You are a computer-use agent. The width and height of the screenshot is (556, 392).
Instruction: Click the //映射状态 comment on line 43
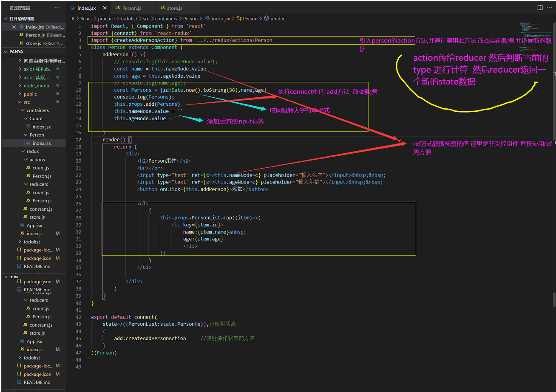pos(222,324)
